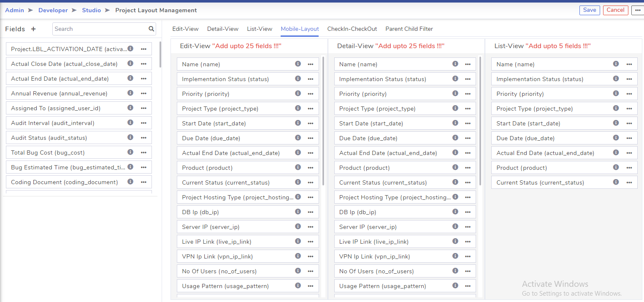Click info icon for Annual Revenue field
Image resolution: width=644 pixels, height=302 pixels.
(x=130, y=93)
